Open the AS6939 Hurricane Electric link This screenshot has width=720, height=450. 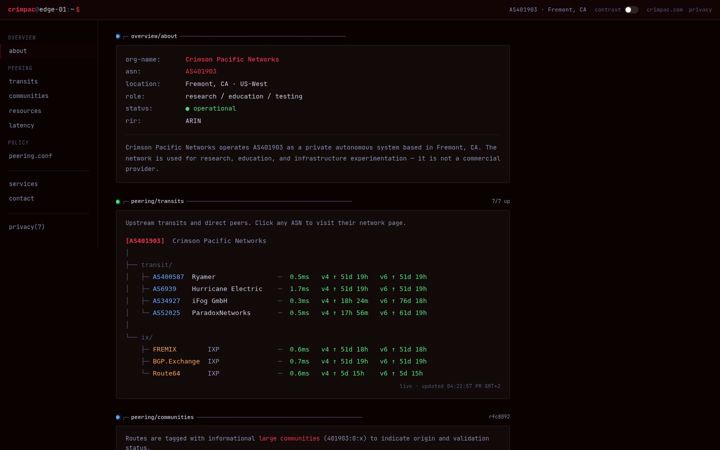coord(164,289)
